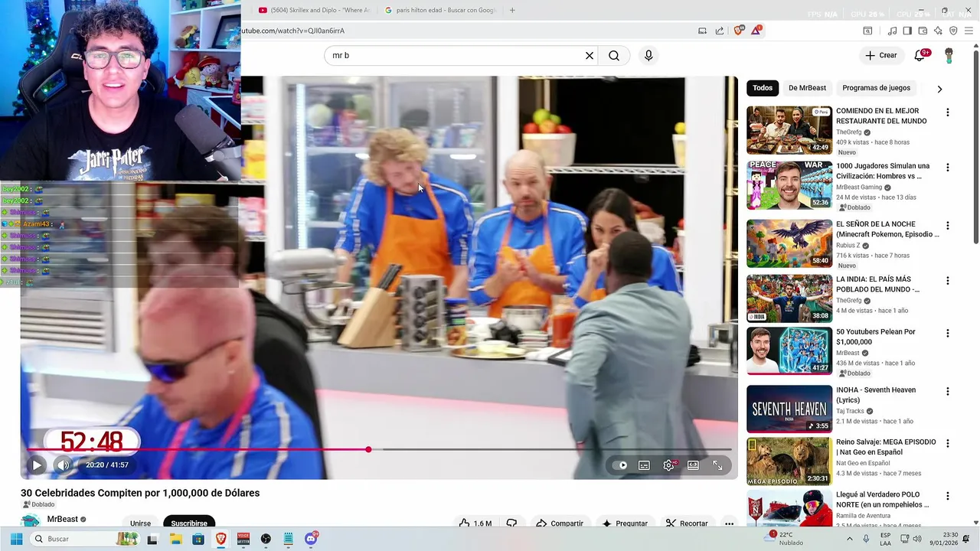Viewport: 980px width, 551px height.
Task: Open Brave VPN shield icon
Action: (953, 31)
